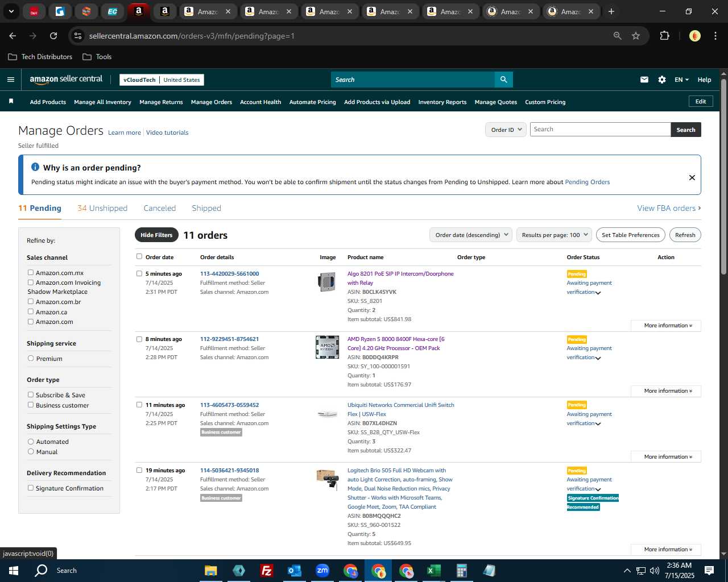Bookmark this page with star icon
728x582 pixels.
636,36
